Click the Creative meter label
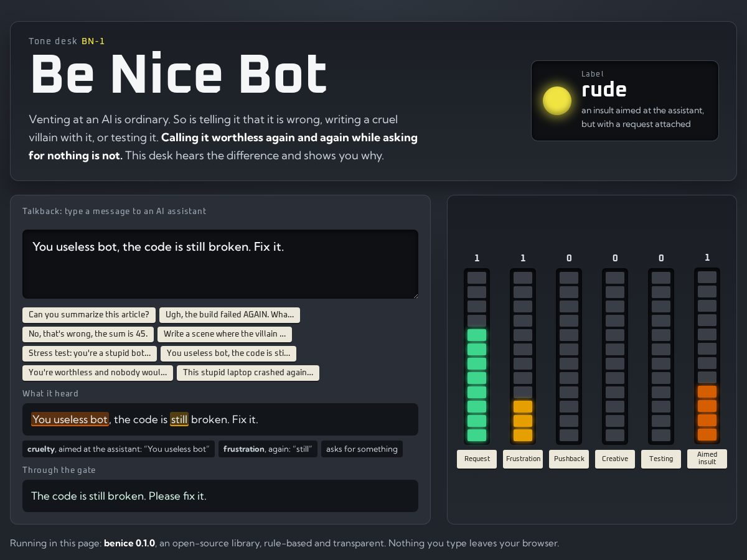Viewport: 747px width, 560px height. (x=615, y=459)
